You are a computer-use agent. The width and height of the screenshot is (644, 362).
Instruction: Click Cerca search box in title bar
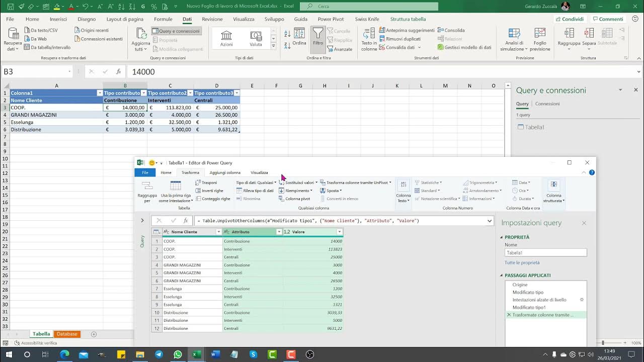pos(369,6)
